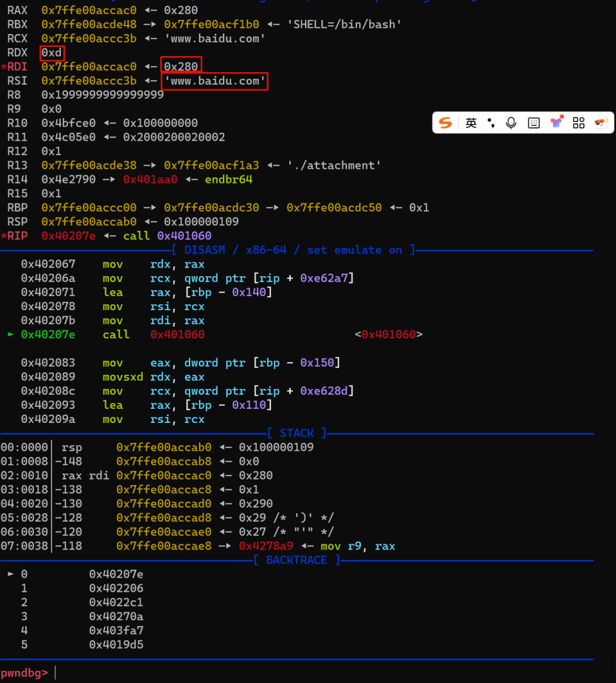616x683 pixels.
Task: Click the BACKTRACE section header
Action: (x=296, y=560)
